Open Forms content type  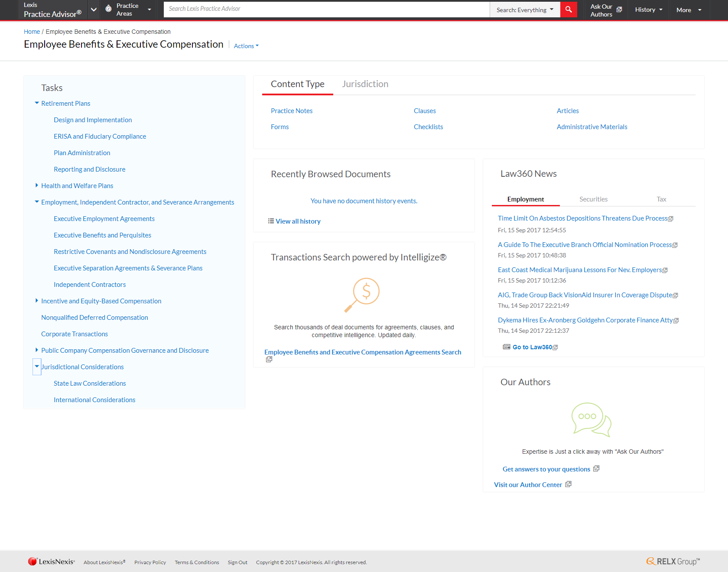click(x=279, y=127)
